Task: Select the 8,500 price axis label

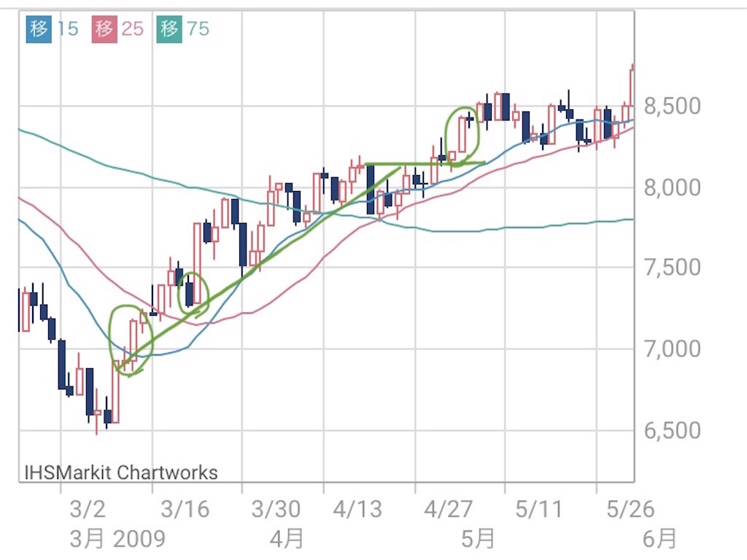Action: tap(672, 107)
